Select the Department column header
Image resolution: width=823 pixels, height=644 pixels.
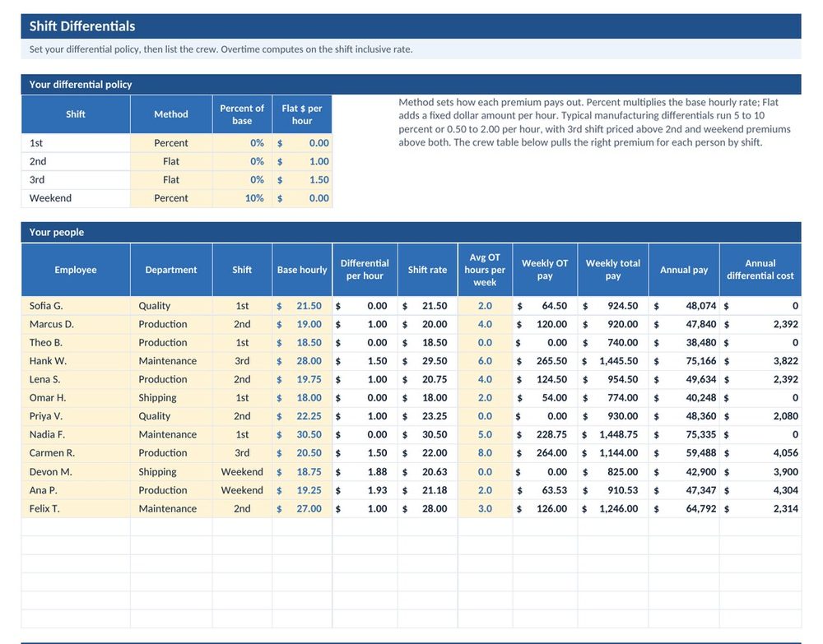pos(171,270)
